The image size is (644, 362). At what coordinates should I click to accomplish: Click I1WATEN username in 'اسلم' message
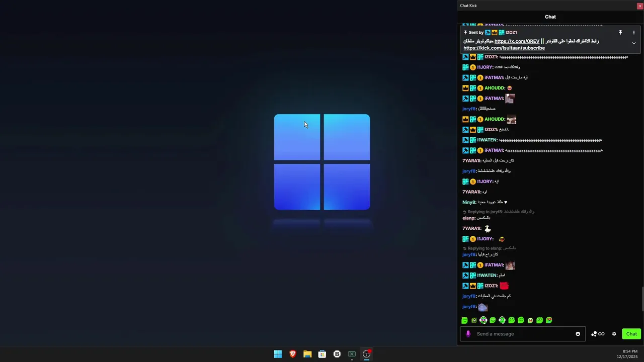pyautogui.click(x=487, y=276)
